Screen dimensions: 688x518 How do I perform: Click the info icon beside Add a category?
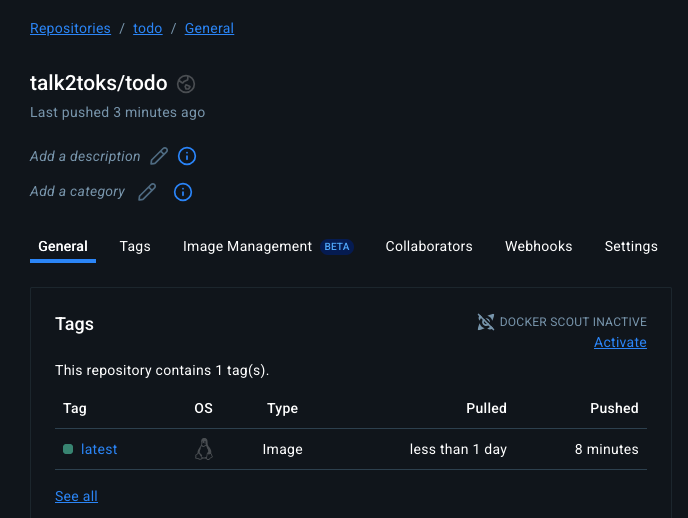click(x=183, y=192)
